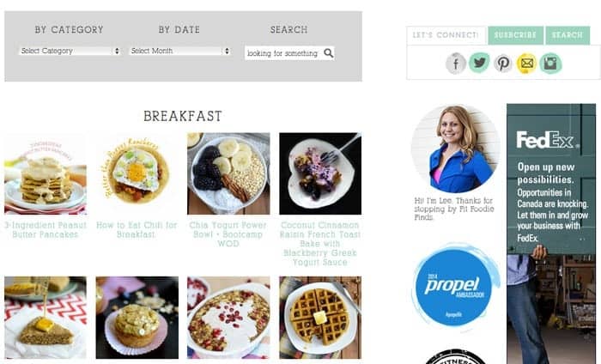Open the Facebook social icon

tap(456, 64)
